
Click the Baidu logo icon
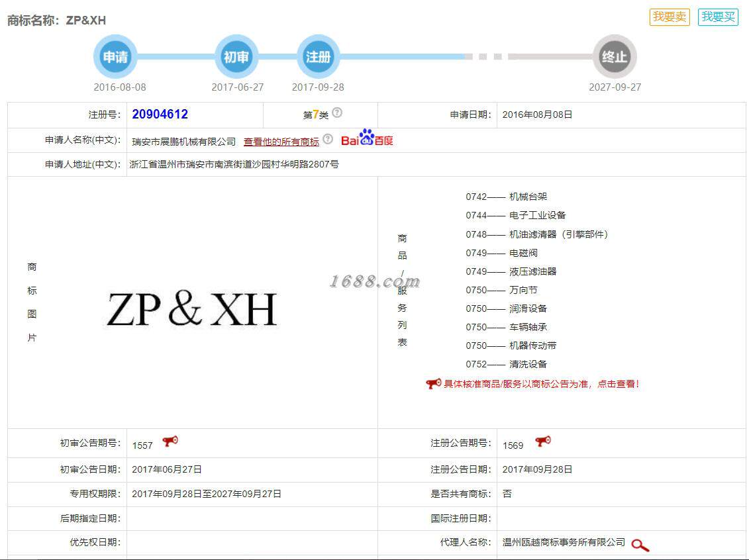[367, 138]
